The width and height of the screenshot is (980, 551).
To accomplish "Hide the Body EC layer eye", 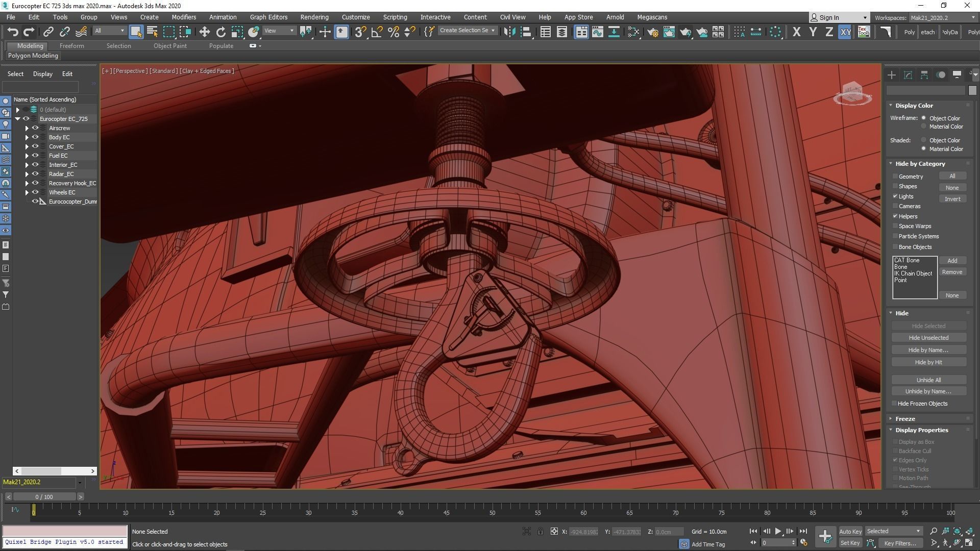I will click(x=35, y=137).
